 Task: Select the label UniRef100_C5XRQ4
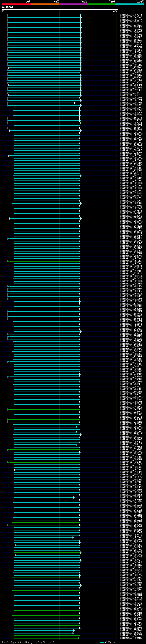131,103
